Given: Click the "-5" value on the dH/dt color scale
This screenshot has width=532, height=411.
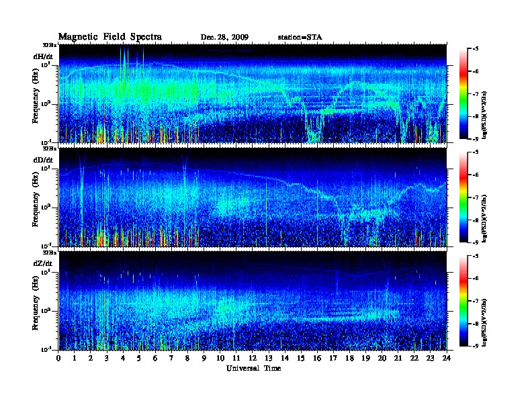Looking at the screenshot, I should 476,49.
